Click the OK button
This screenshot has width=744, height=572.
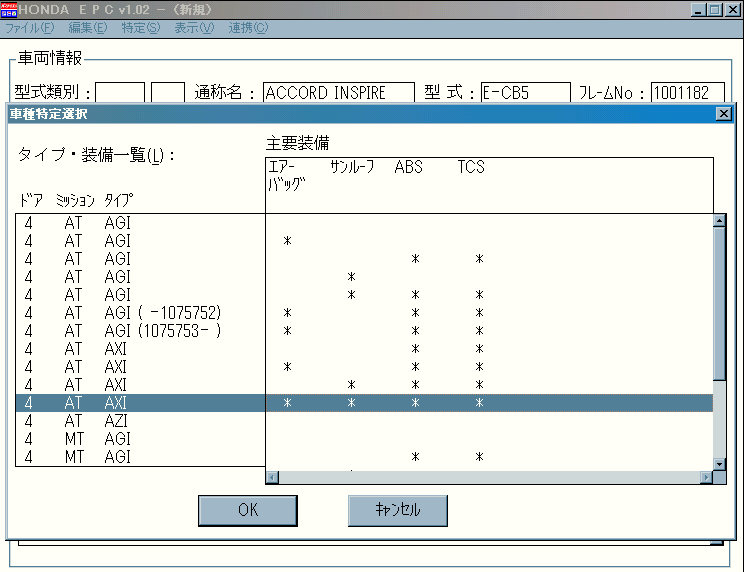pyautogui.click(x=248, y=511)
